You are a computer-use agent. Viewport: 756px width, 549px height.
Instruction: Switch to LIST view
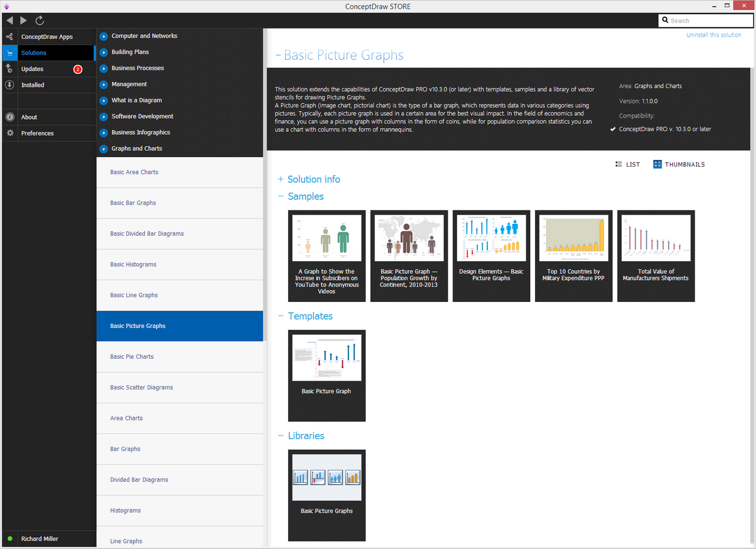(x=627, y=164)
